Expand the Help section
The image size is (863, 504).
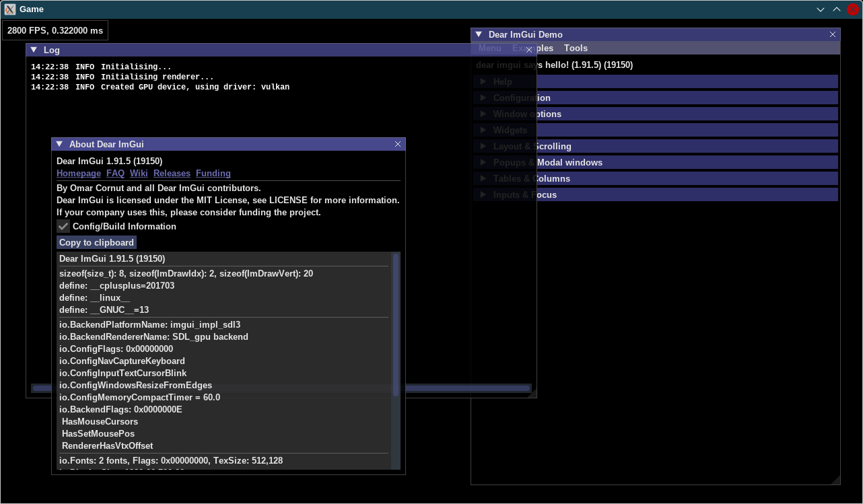tap(656, 81)
